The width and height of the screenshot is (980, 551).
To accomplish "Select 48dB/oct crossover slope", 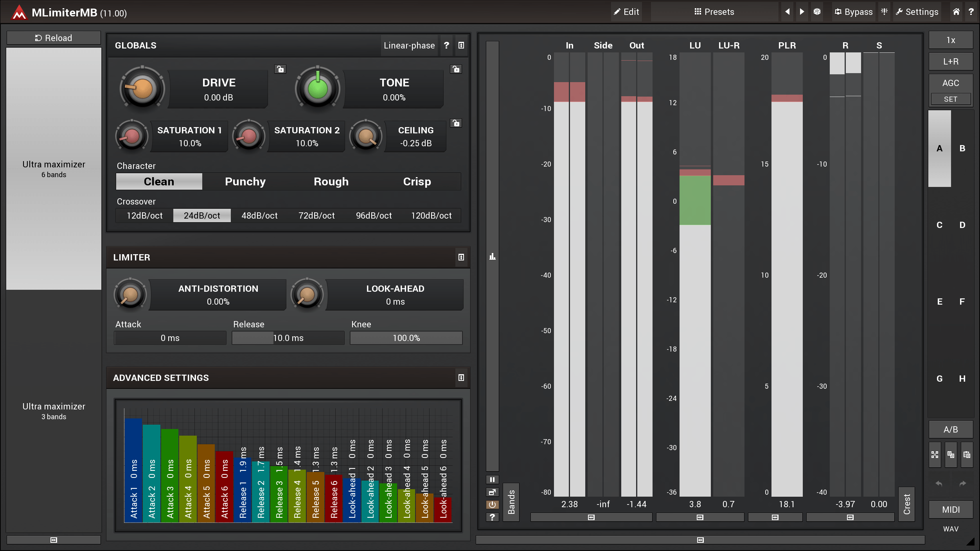I will pyautogui.click(x=259, y=215).
